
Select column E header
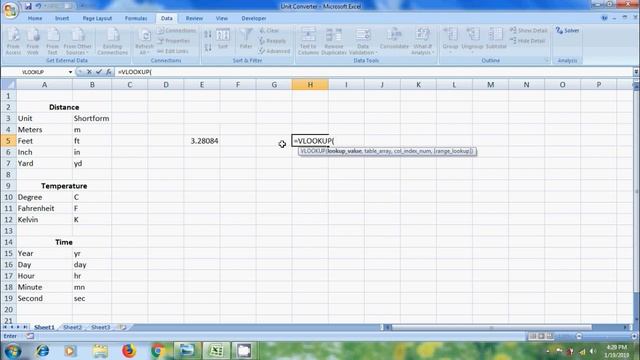point(202,84)
